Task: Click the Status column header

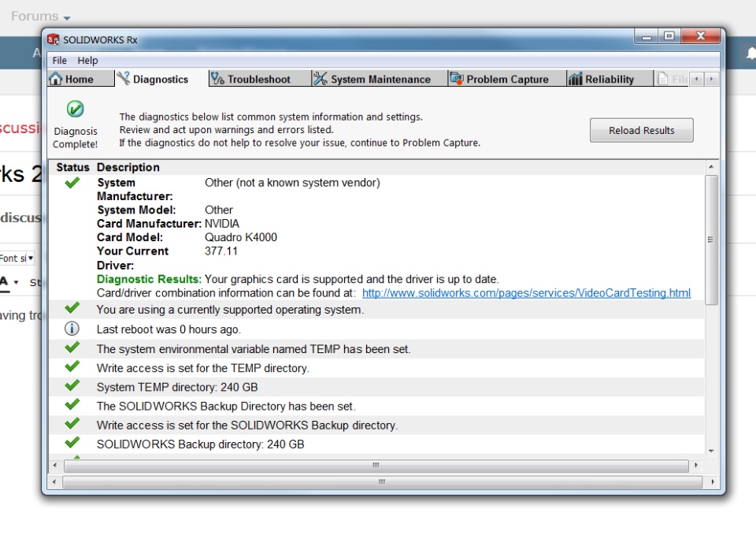Action: pyautogui.click(x=72, y=167)
